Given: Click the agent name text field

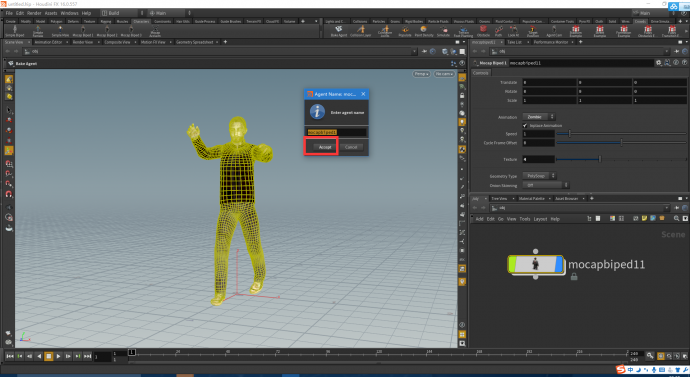Looking at the screenshot, I should pyautogui.click(x=337, y=132).
